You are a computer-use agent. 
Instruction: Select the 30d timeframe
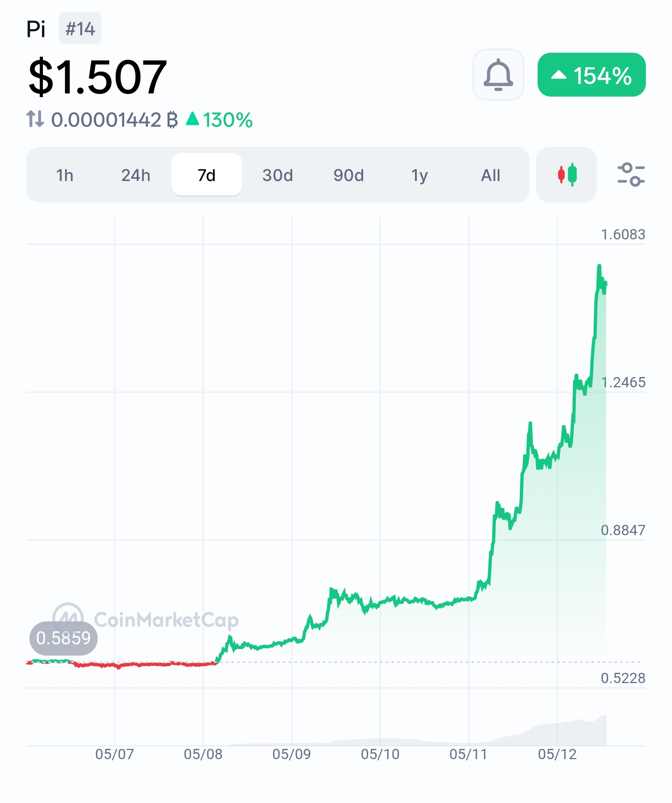point(278,175)
